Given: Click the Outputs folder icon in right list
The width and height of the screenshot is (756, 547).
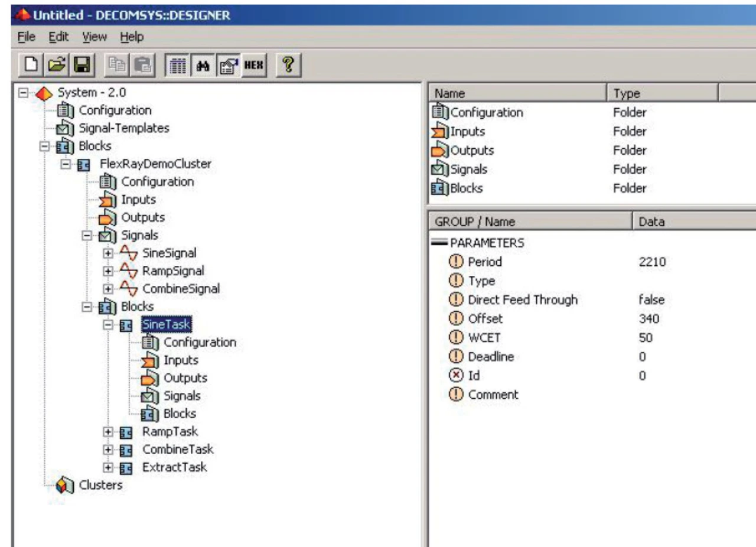Looking at the screenshot, I should coord(441,151).
